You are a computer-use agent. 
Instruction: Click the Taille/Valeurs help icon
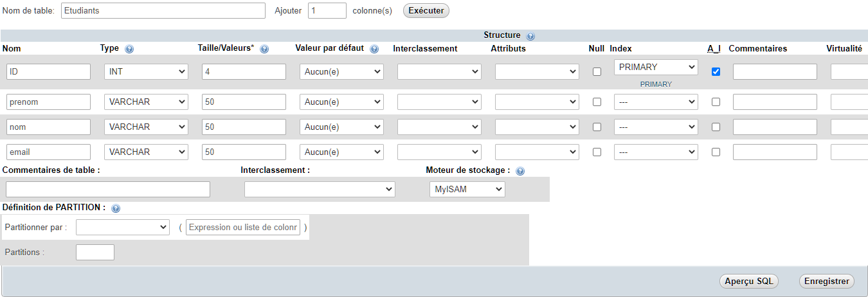pos(264,49)
